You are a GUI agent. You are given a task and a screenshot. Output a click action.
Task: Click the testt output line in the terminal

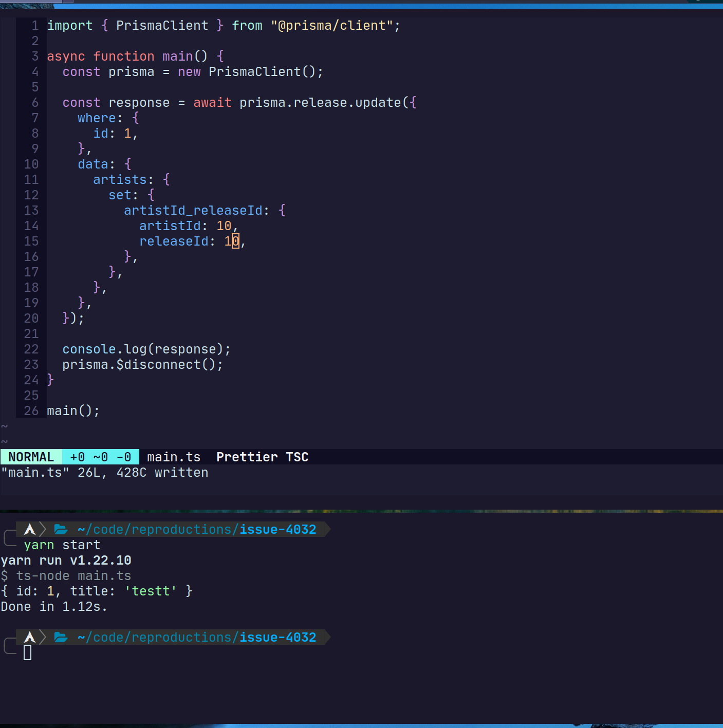click(97, 591)
